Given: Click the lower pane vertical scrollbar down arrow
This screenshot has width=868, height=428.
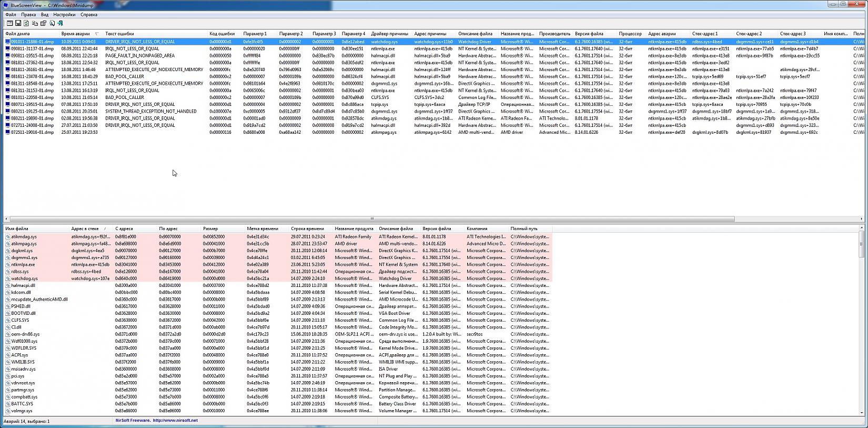Looking at the screenshot, I should point(861,413).
